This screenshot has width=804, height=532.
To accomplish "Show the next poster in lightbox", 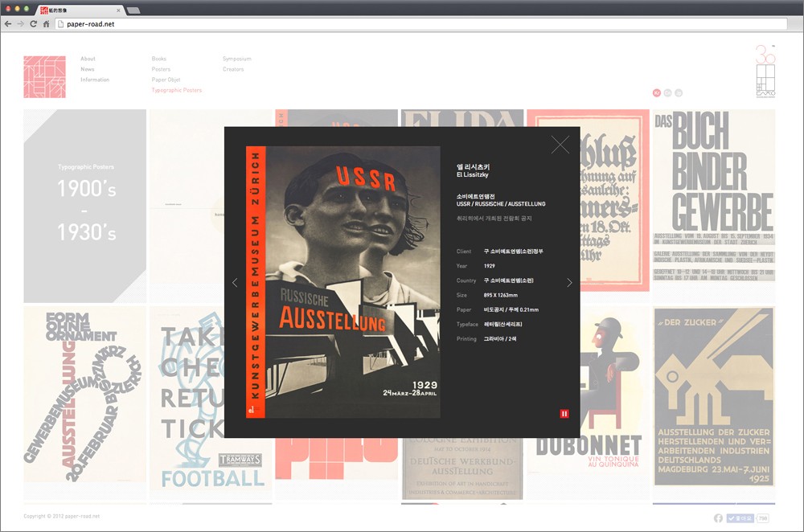I will (569, 282).
